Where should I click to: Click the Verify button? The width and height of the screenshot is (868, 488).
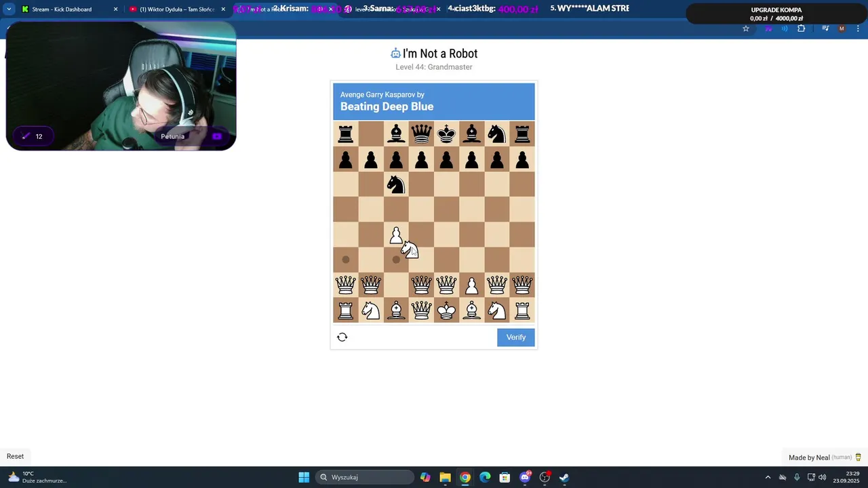(516, 338)
